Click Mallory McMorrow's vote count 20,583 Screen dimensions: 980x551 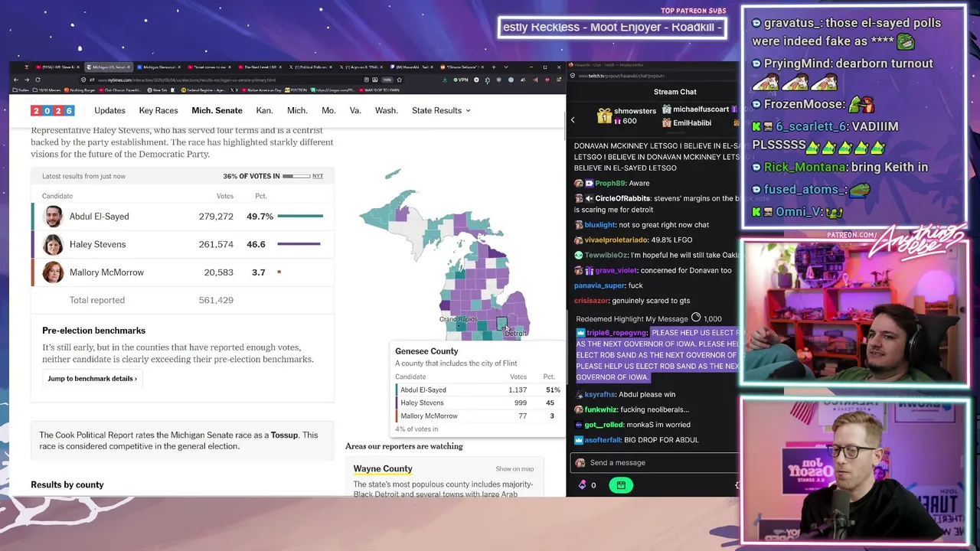click(x=218, y=272)
